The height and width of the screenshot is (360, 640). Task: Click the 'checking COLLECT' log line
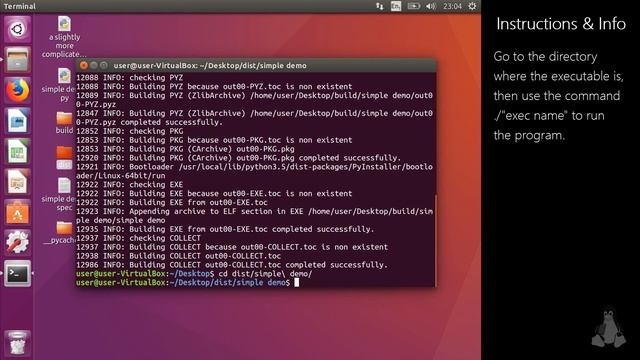[x=138, y=238]
